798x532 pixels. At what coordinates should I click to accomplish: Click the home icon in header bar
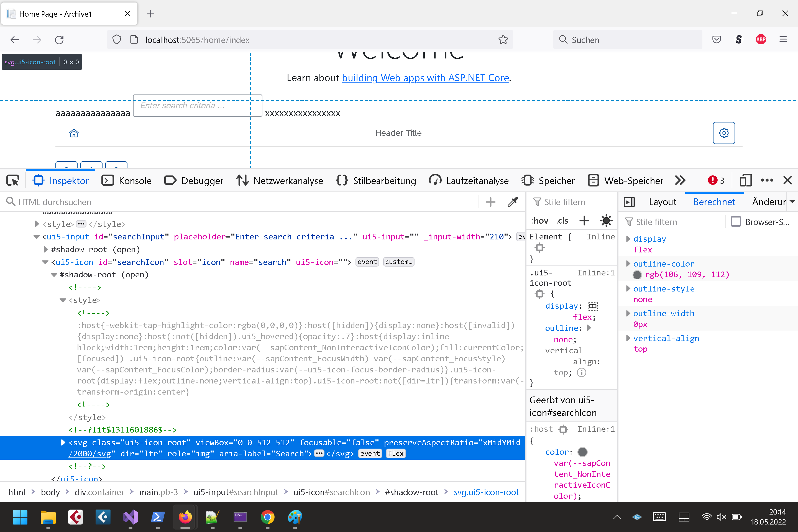coord(74,133)
